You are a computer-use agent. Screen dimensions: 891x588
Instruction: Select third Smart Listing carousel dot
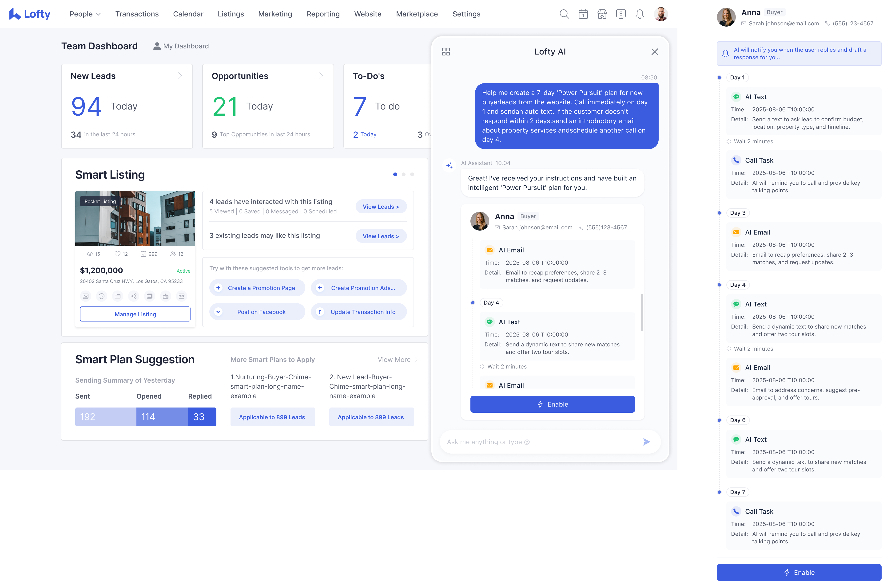[412, 174]
